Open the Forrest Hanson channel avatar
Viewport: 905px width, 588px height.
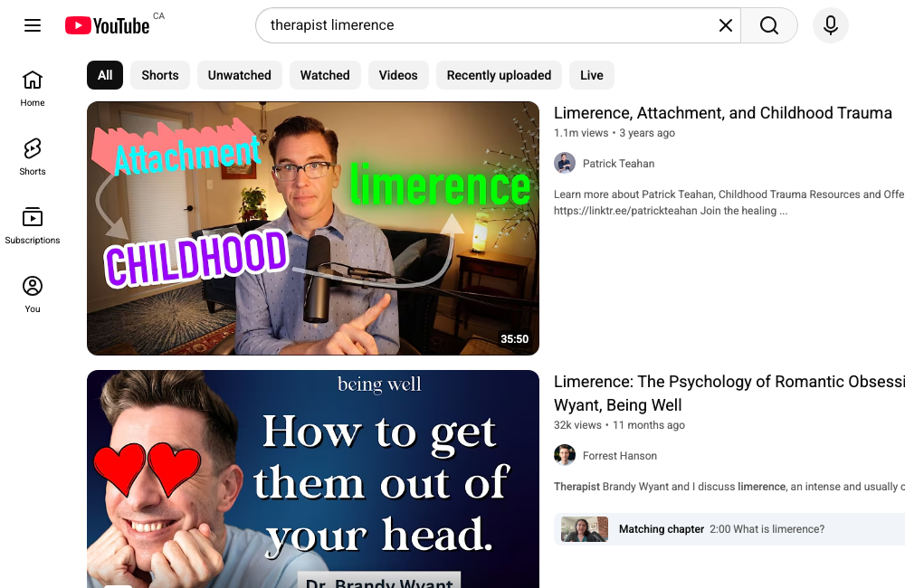tap(565, 455)
